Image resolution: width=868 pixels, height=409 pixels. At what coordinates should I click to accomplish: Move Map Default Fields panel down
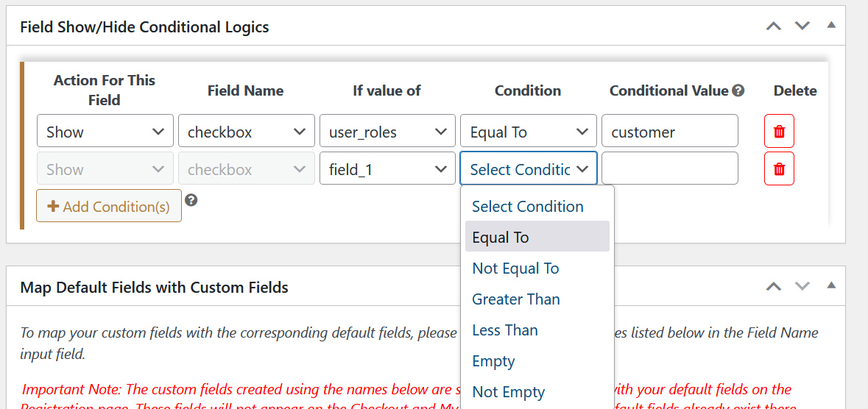(x=802, y=286)
